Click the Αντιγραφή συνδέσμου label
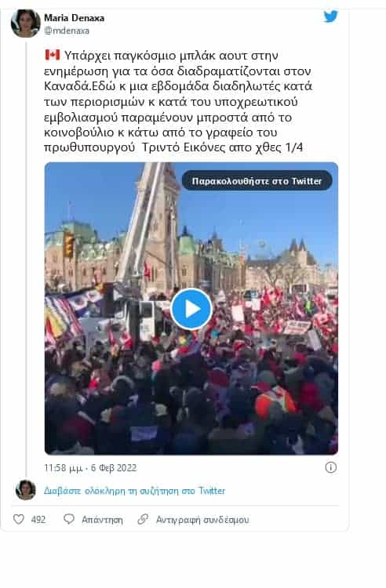The width and height of the screenshot is (386, 588). click(202, 520)
